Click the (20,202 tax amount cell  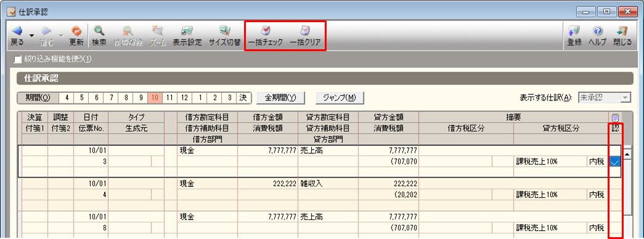(x=388, y=195)
